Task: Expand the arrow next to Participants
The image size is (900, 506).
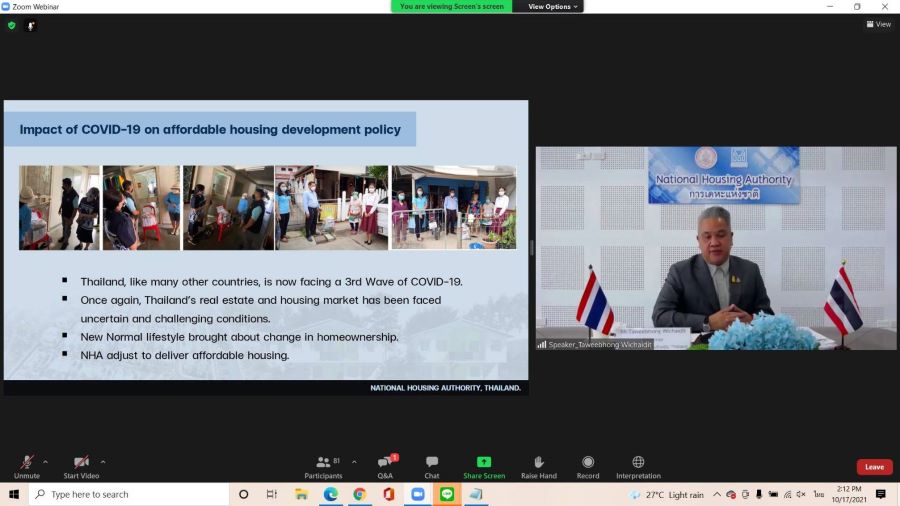Action: coord(354,462)
